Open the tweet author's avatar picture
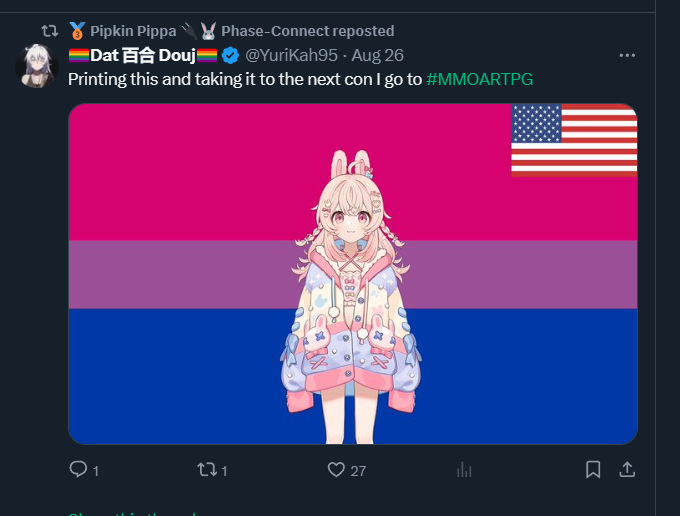The height and width of the screenshot is (516, 680). (x=37, y=66)
